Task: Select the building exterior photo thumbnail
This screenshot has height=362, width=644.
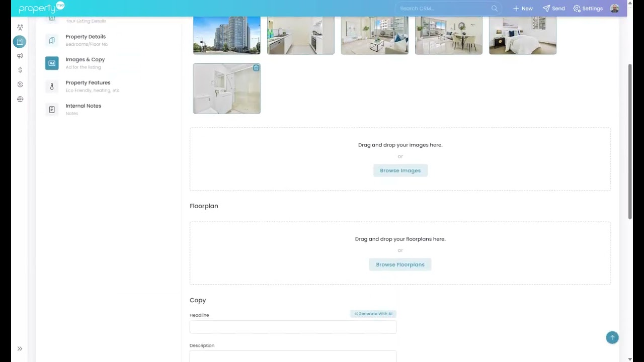Action: (227, 35)
